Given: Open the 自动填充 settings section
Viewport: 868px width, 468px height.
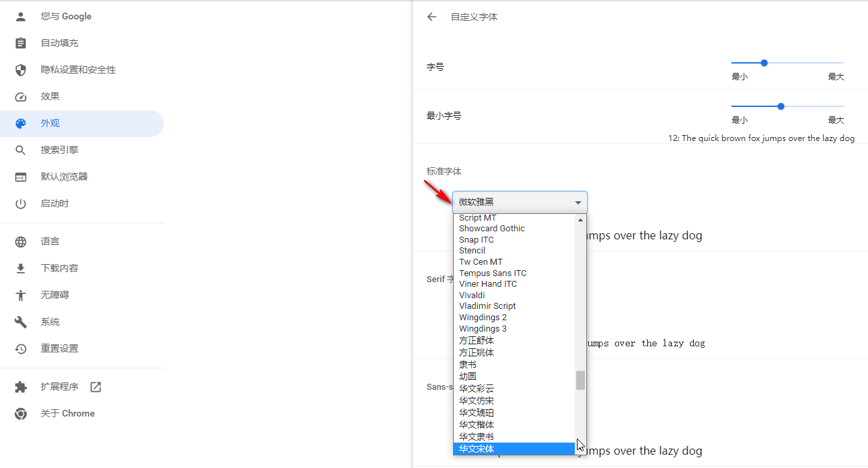Looking at the screenshot, I should point(82,43).
